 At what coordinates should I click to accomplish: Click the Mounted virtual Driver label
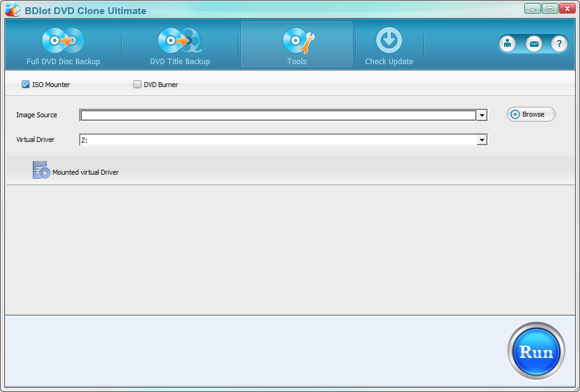(85, 172)
